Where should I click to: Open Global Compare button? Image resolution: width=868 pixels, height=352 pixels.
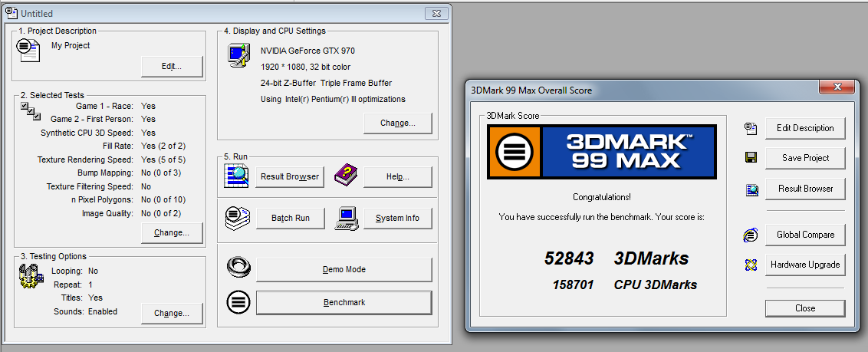(805, 235)
